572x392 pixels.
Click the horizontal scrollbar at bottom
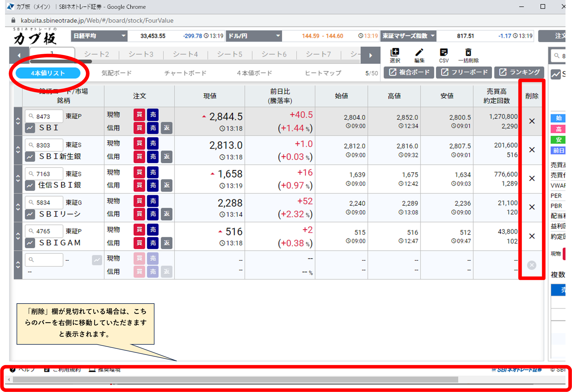click(x=235, y=379)
